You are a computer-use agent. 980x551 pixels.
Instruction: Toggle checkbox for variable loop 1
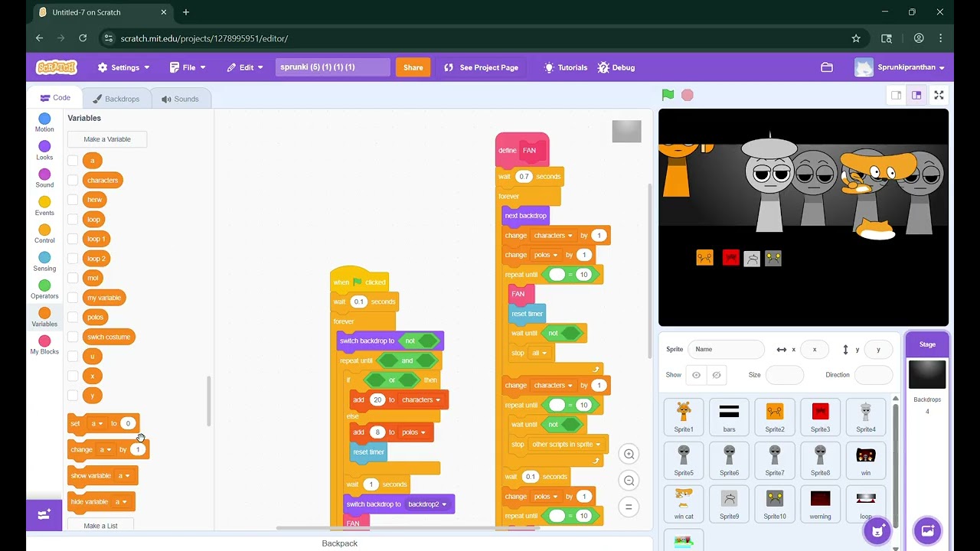coord(73,239)
